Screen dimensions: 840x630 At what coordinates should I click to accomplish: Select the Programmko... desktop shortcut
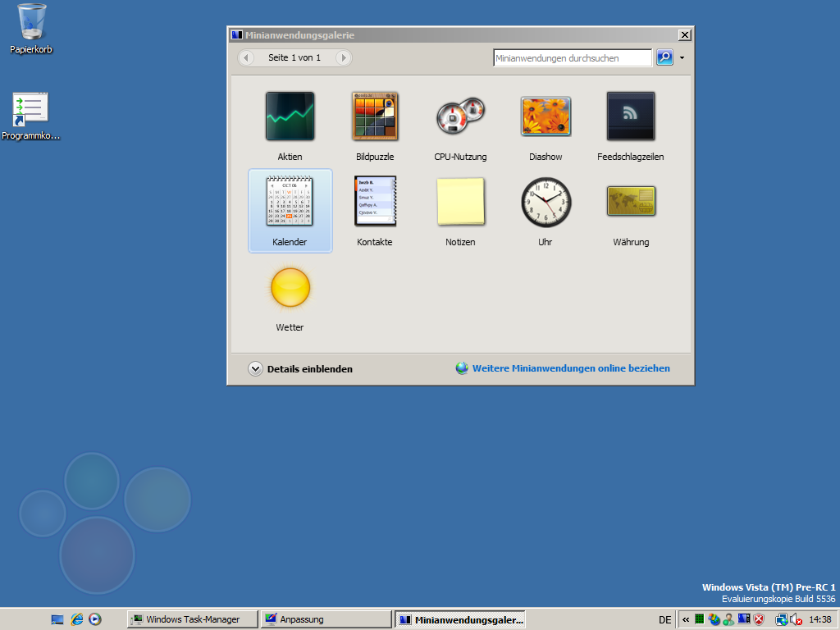[x=30, y=110]
